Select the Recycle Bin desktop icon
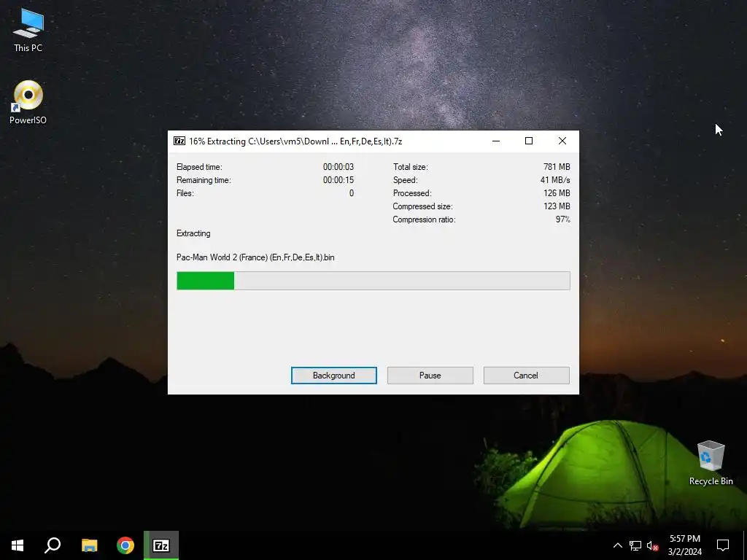This screenshot has height=560, width=747. (711, 463)
